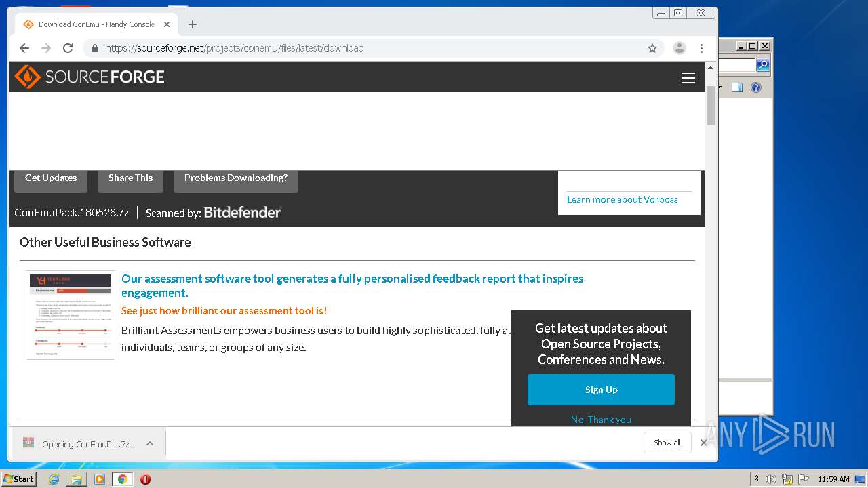Click the SourceForge logo
Screen dimensions: 868x488
90,77
